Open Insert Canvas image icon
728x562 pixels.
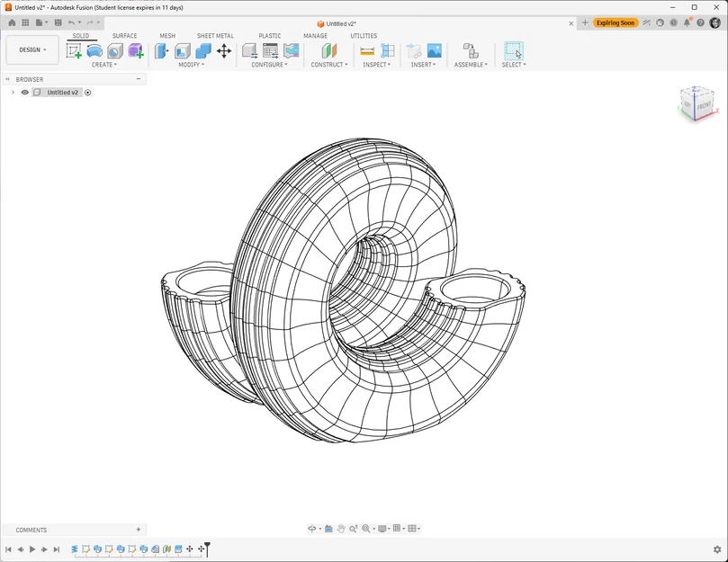[x=435, y=50]
